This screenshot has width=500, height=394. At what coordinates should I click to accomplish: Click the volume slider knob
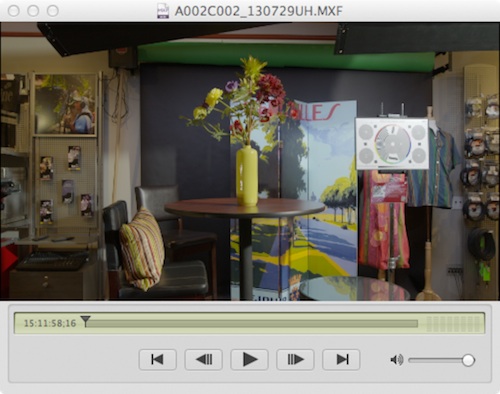click(x=468, y=360)
